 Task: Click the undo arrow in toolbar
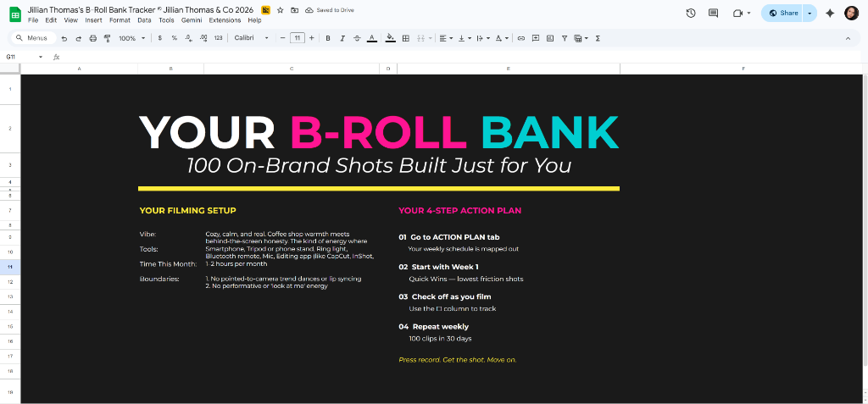pos(64,38)
